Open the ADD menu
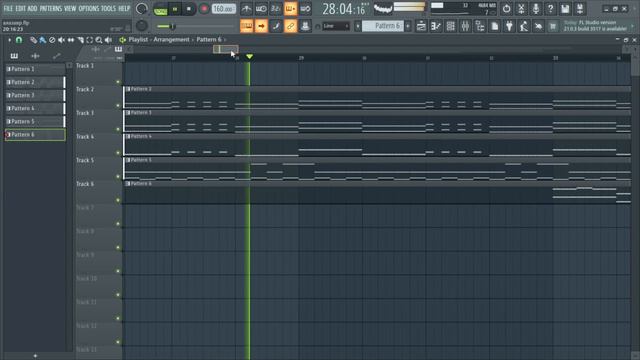This screenshot has width=640, height=360. click(x=32, y=8)
